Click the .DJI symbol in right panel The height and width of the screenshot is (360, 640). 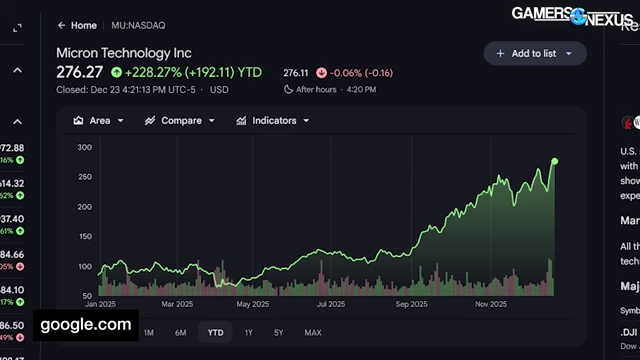(x=630, y=332)
